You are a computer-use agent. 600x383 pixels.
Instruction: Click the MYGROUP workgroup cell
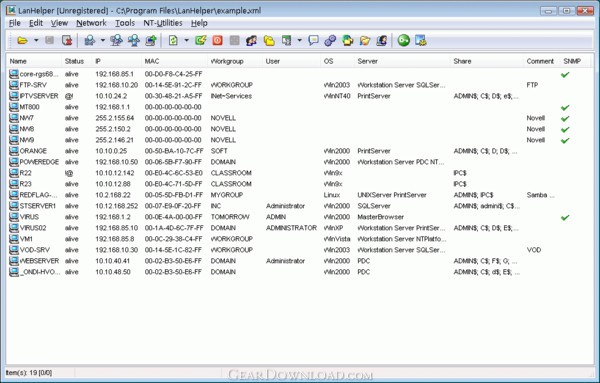(227, 195)
